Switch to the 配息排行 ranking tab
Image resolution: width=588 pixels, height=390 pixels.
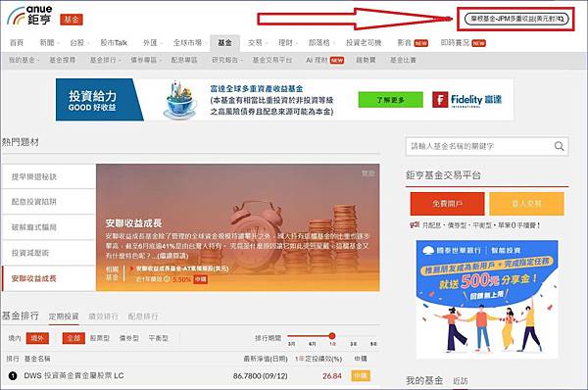[143, 317]
